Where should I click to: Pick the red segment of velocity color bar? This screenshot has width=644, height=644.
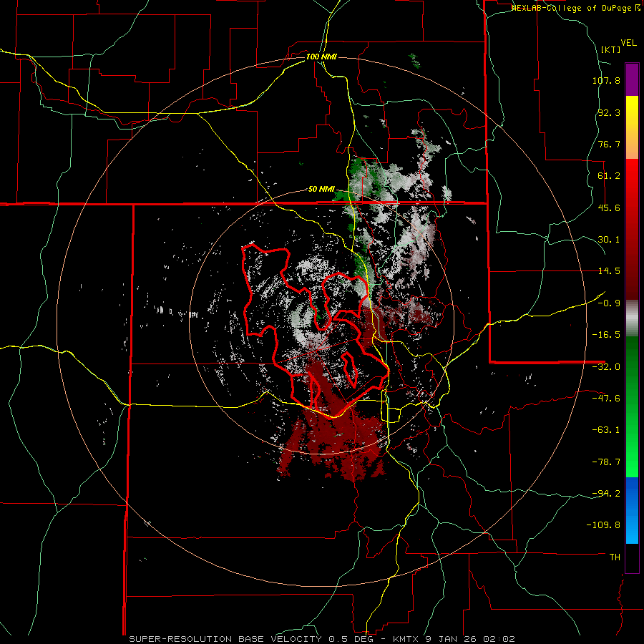pyautogui.click(x=632, y=229)
